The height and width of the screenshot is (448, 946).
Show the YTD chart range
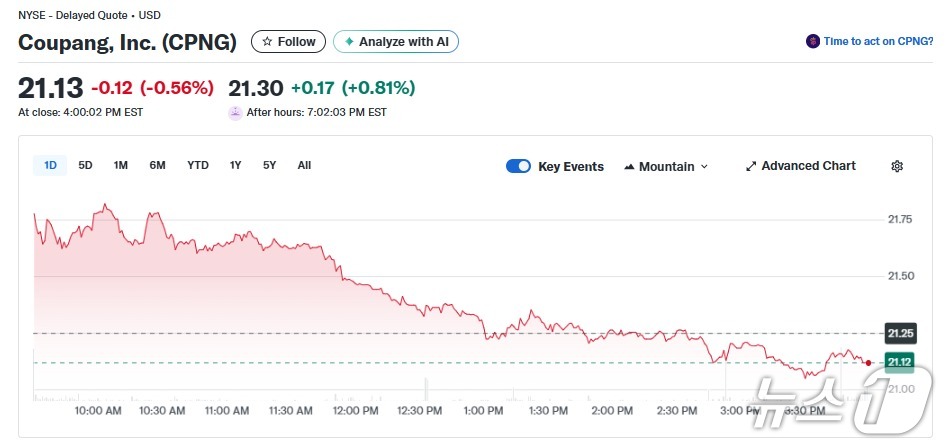[198, 165]
